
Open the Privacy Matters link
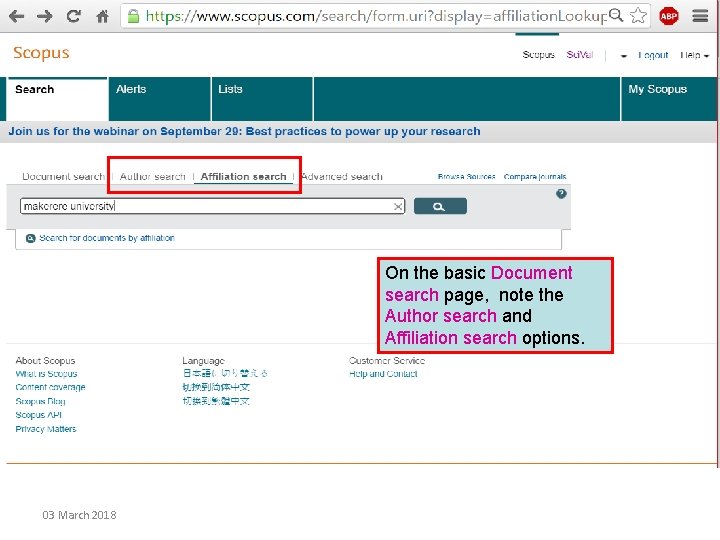click(x=46, y=429)
